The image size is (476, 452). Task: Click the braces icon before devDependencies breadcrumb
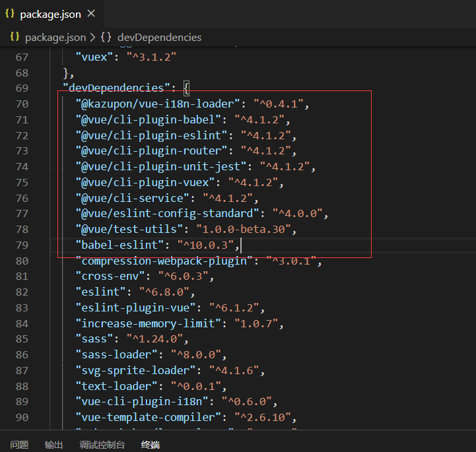click(106, 38)
